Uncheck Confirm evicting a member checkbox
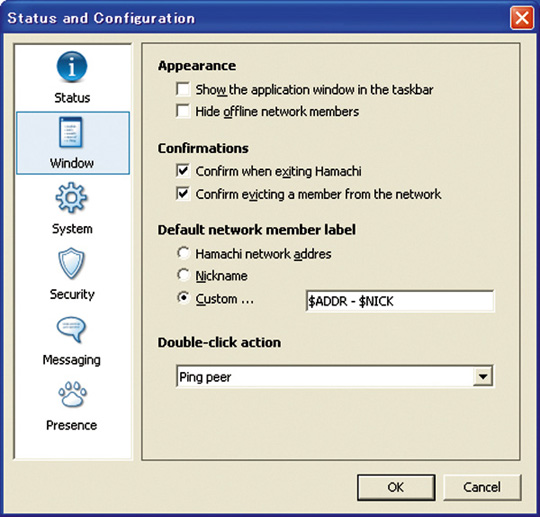Screen dimensions: 540x517 [183, 194]
